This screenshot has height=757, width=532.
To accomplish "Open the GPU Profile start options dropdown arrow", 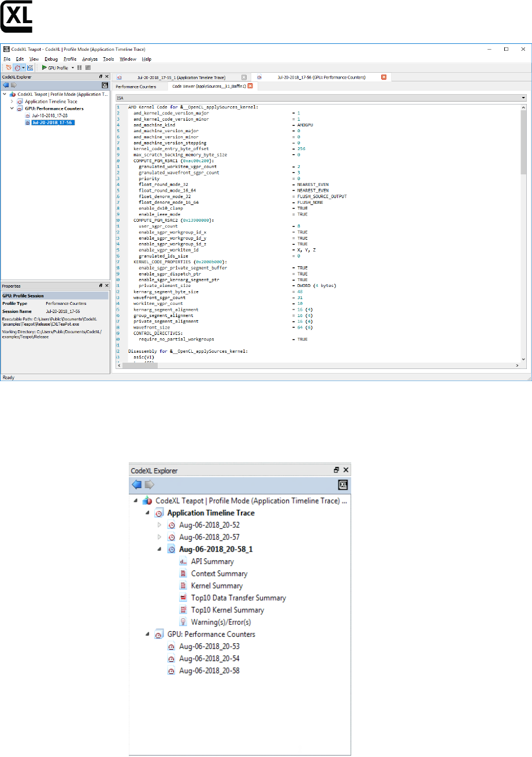I will click(73, 68).
